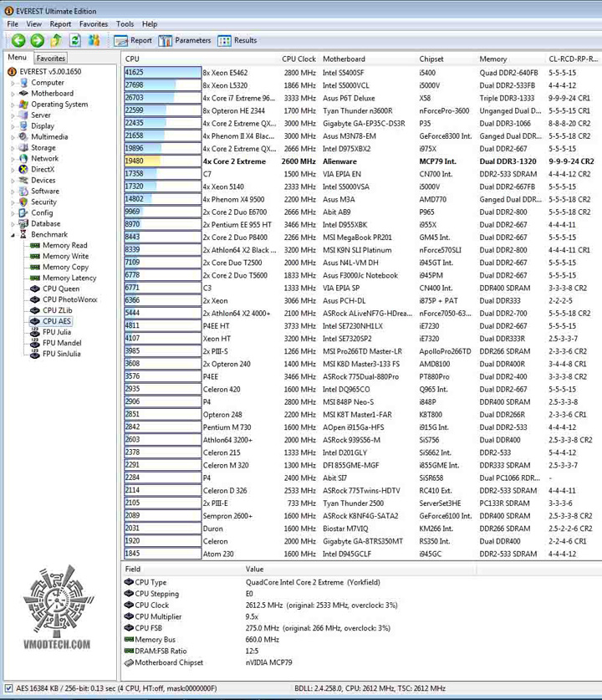This screenshot has width=602, height=700.
Task: Select the FPU SinJulia benchmark icon
Action: point(35,354)
